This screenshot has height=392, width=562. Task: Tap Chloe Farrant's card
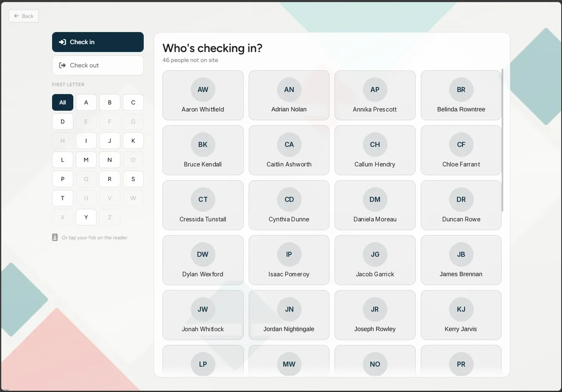click(x=461, y=150)
